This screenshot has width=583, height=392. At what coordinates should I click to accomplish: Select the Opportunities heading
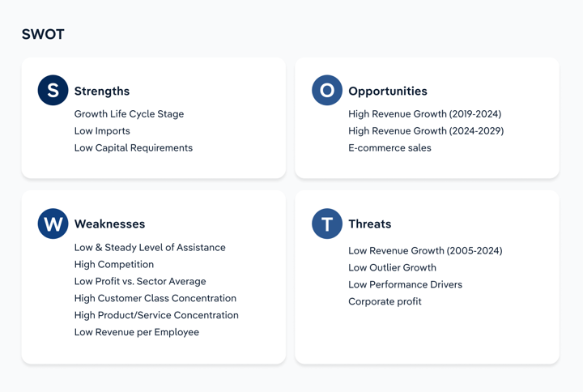pos(388,92)
